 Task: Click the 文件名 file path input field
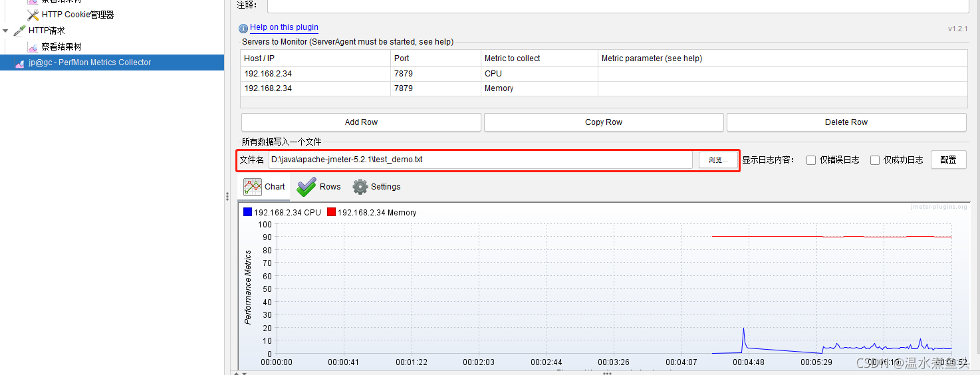coord(480,160)
